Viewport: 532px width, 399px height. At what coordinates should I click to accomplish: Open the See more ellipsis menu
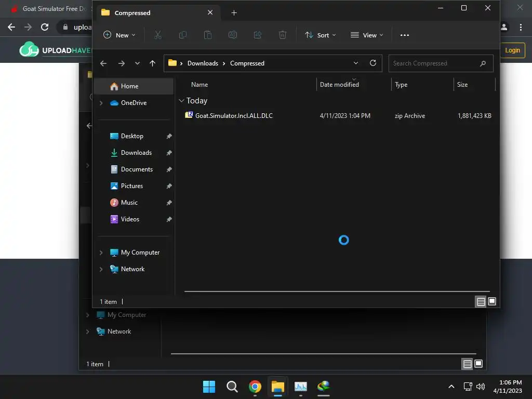click(404, 35)
